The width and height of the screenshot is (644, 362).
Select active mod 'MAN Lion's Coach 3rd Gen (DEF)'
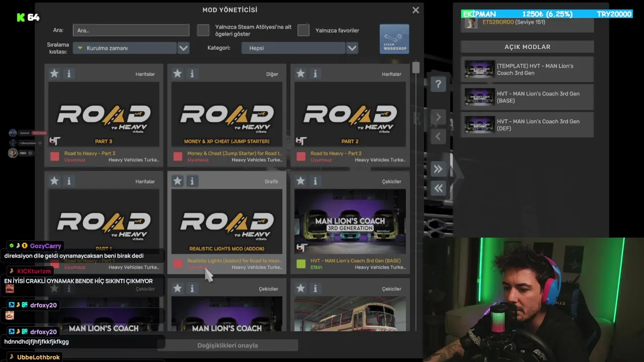(527, 125)
